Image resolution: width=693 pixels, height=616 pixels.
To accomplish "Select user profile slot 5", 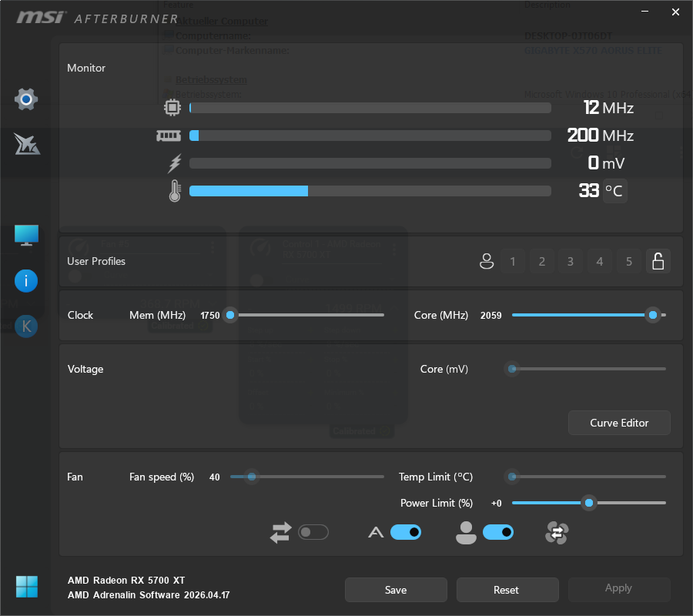I will point(629,261).
